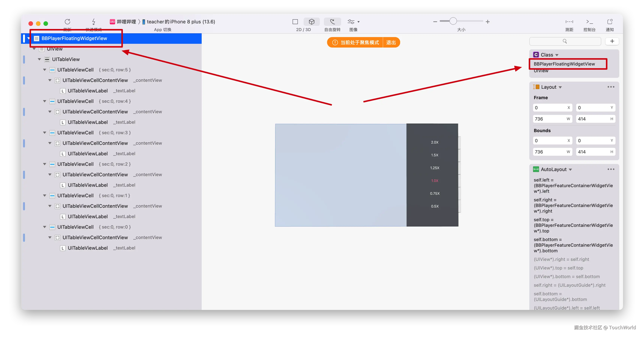
Task: Click the refresh (刷新) toolbar icon
Action: 67,22
